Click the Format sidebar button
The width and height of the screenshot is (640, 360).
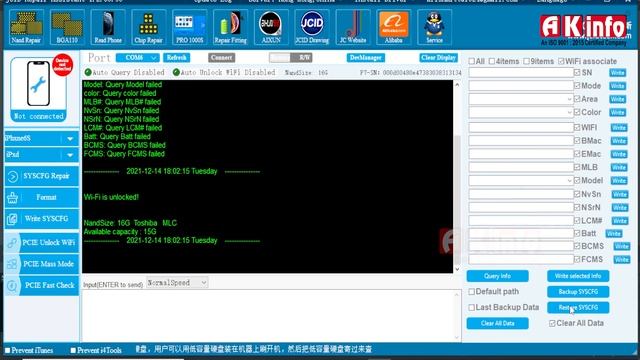pyautogui.click(x=42, y=198)
